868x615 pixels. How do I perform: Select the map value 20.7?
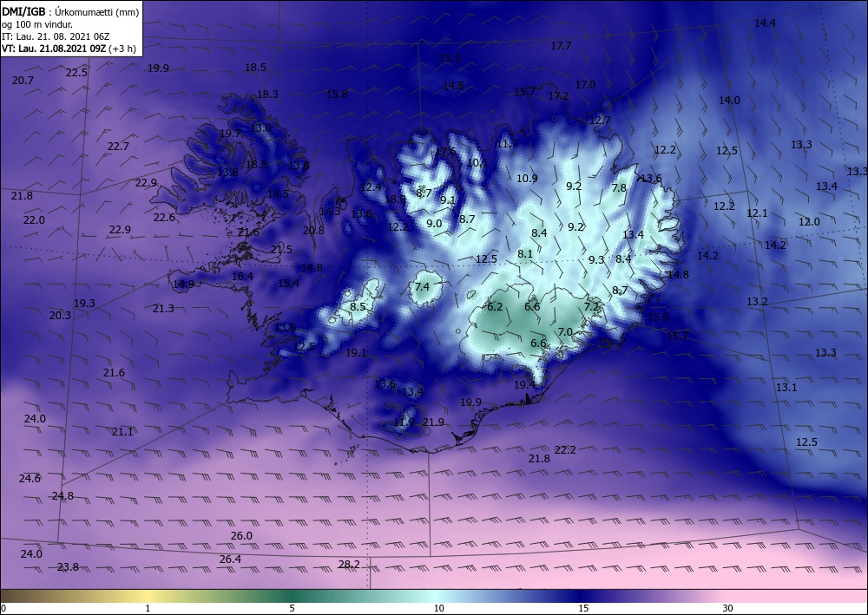coord(23,80)
